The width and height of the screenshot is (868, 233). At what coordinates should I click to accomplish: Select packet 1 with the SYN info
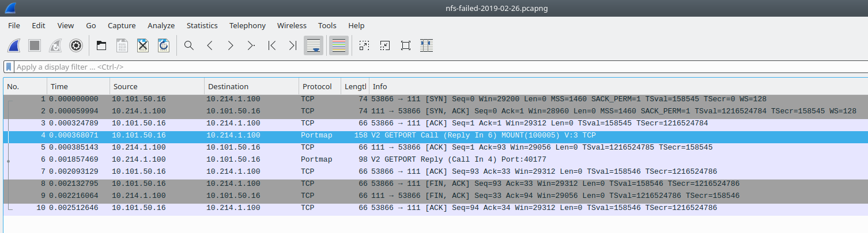point(436,99)
